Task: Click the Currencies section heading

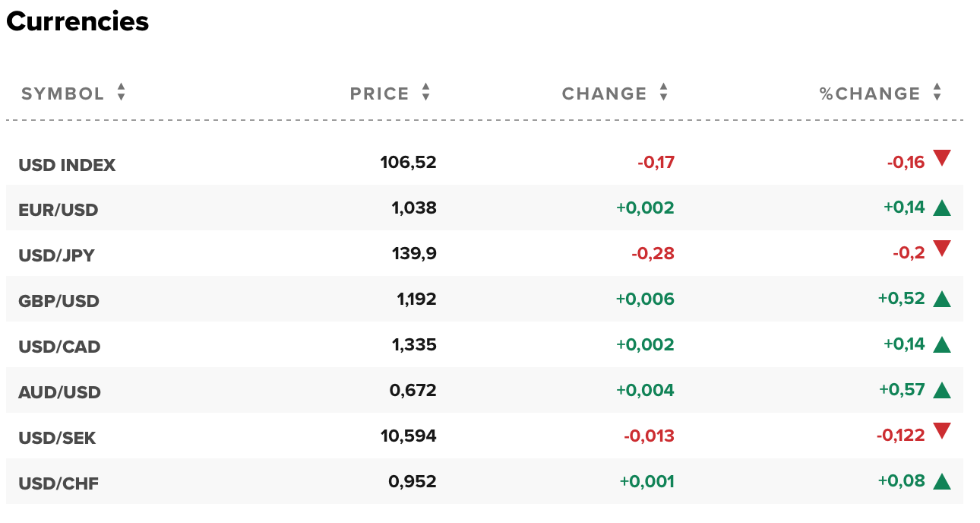Action: click(x=77, y=21)
